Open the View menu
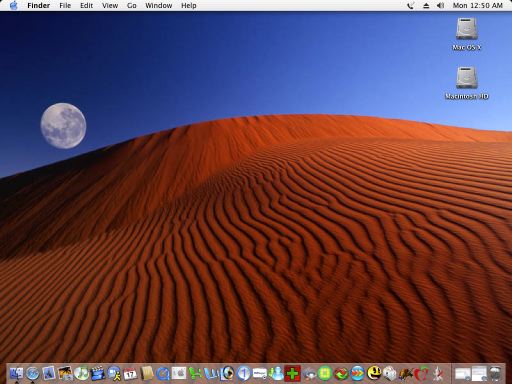This screenshot has height=384, width=512. (x=110, y=5)
